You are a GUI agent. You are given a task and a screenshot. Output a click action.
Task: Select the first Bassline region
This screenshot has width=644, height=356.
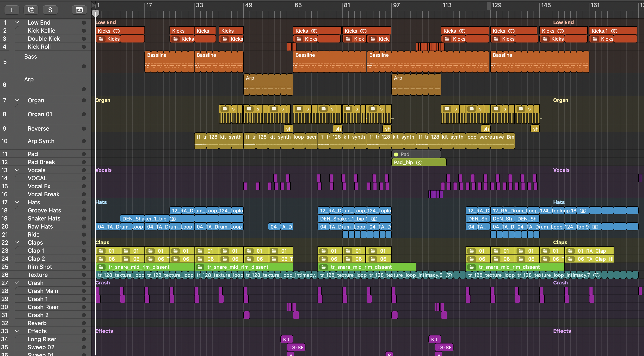coord(169,62)
